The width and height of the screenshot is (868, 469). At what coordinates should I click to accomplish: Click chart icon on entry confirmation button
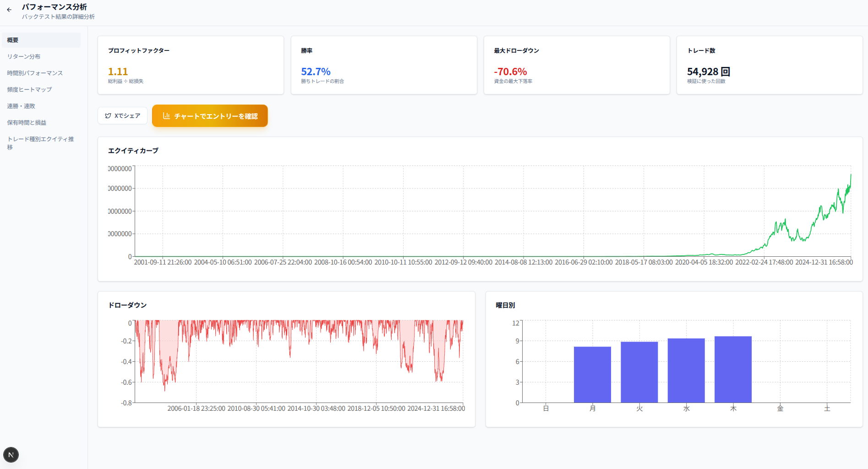tap(166, 116)
